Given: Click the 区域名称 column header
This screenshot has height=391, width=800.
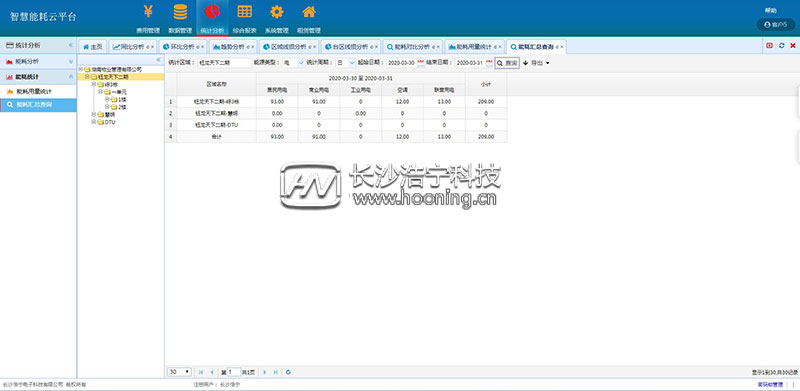Looking at the screenshot, I should click(x=216, y=84).
